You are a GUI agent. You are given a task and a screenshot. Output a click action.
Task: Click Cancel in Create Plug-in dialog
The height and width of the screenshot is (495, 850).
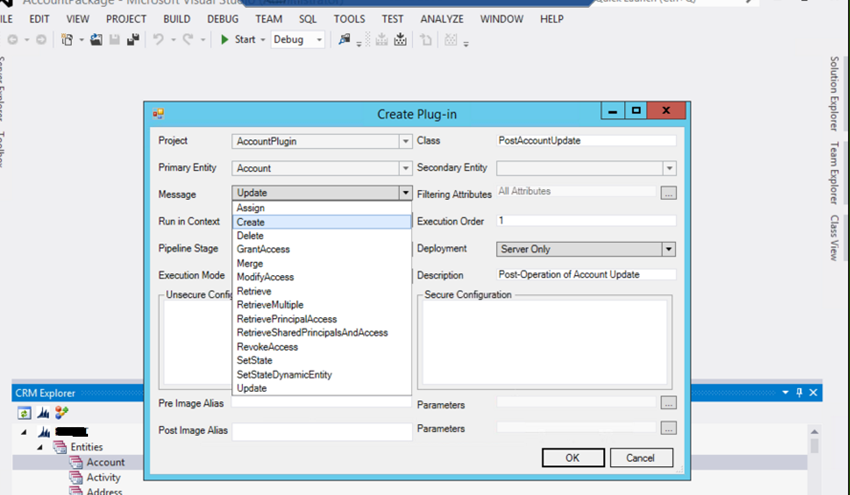(641, 458)
